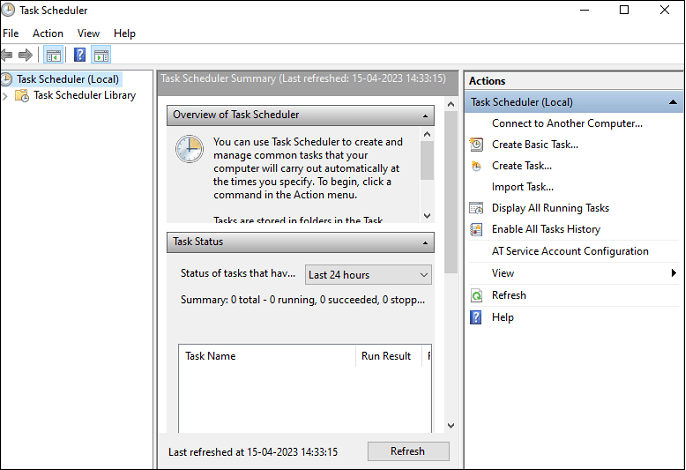The height and width of the screenshot is (470, 686).
Task: Collapse the Task Status section
Action: [426, 242]
